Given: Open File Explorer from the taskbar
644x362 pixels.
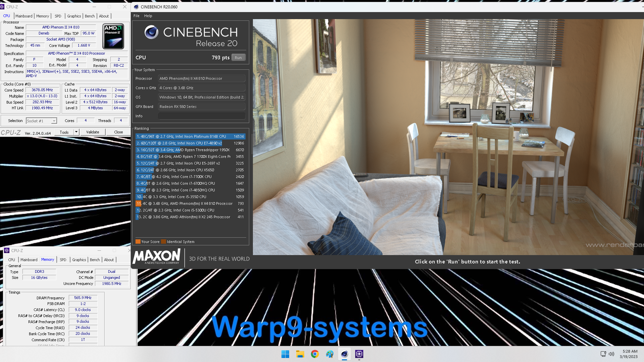Looking at the screenshot, I should [x=300, y=354].
